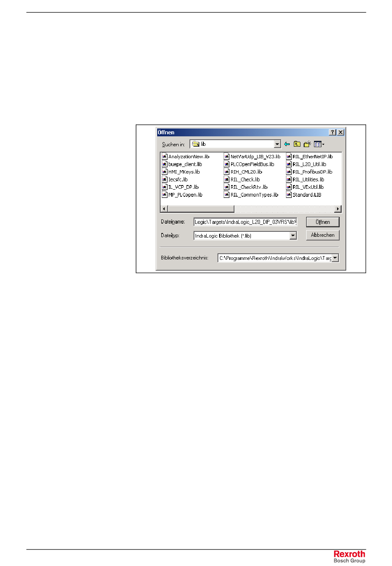The height and width of the screenshot is (566, 392).
Task: Select the RIL_CheckRtv.lib file icon
Action: click(x=227, y=187)
